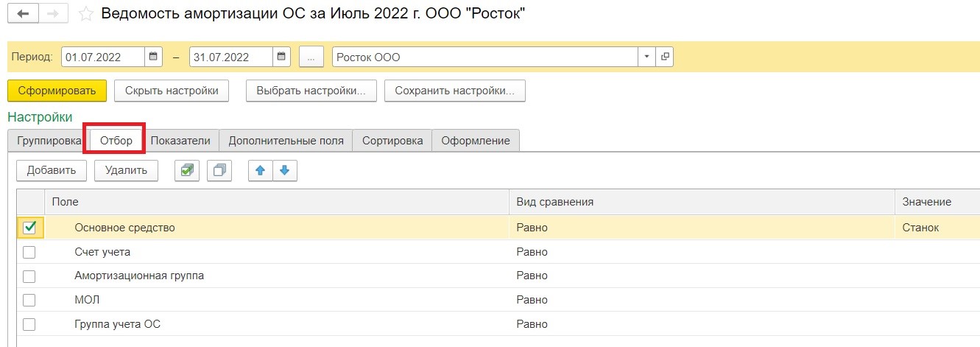Open the Росток ООО organization form icon

point(665,57)
